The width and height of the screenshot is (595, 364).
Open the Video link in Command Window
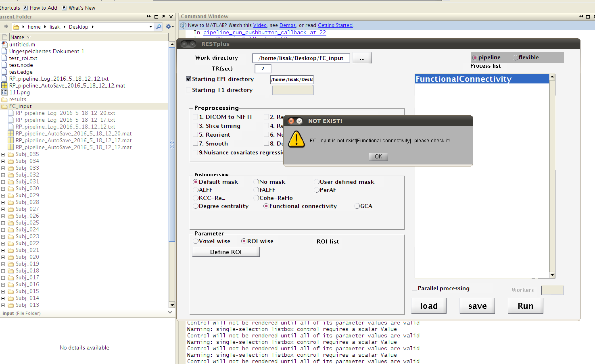[x=260, y=25]
